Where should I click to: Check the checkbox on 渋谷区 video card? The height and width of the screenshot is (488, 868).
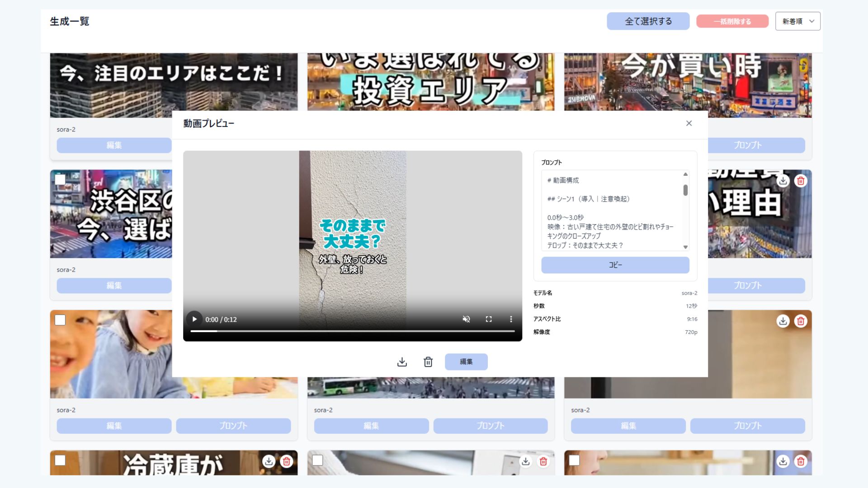[60, 180]
